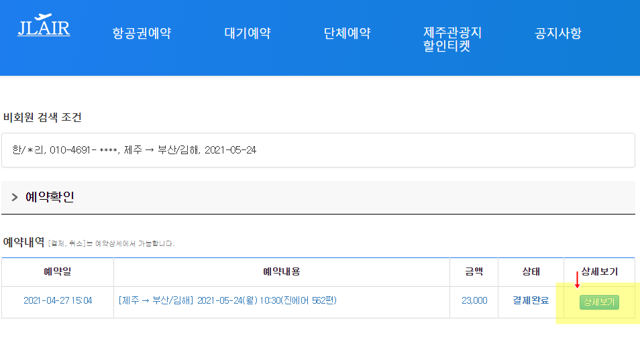
Task: Open 제주관광지 할인티켓 menu item
Action: [452, 40]
